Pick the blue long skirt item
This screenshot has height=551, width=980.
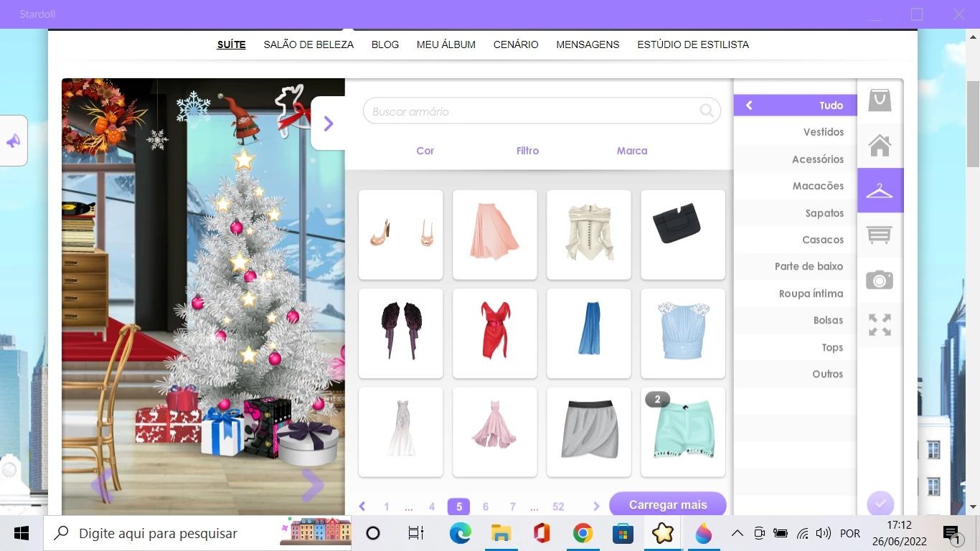[589, 334]
